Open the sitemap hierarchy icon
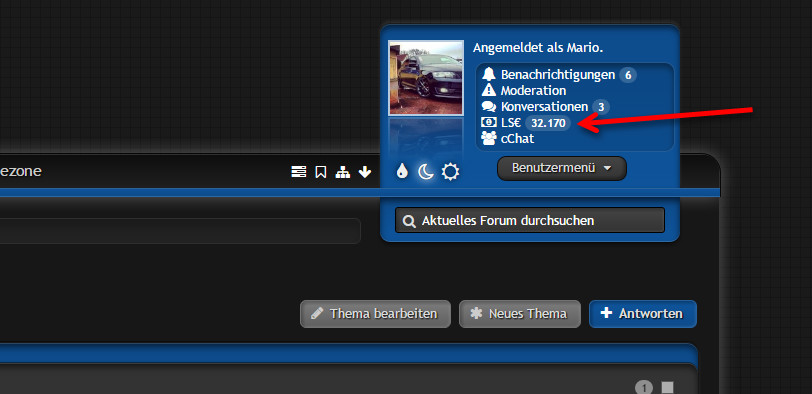Viewport: 812px width, 394px height. [342, 172]
